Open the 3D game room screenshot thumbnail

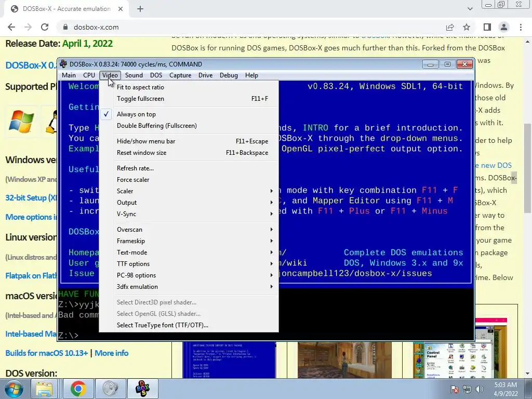[344, 361]
